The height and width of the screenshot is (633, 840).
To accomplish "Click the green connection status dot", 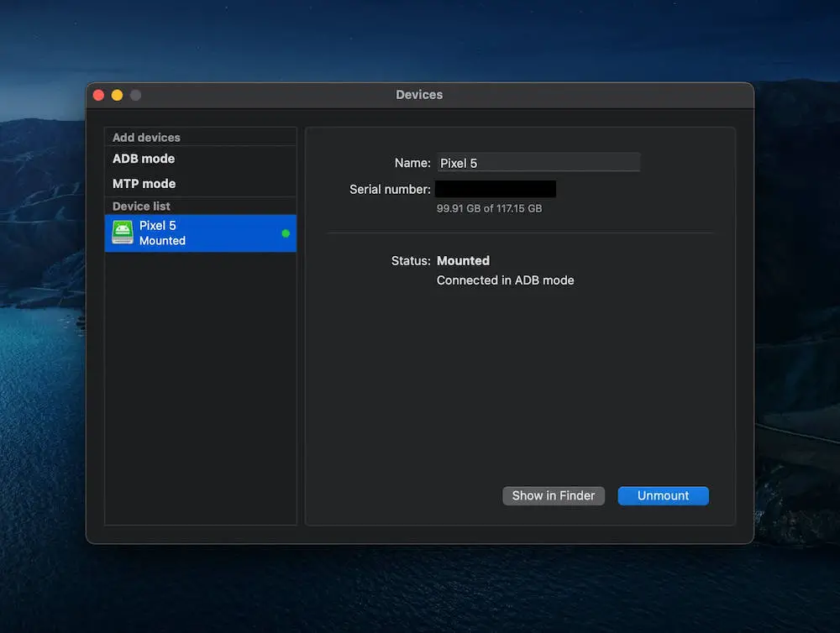I will (286, 233).
